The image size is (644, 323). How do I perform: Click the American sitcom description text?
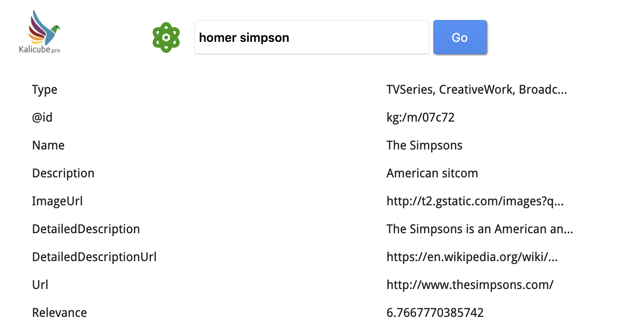[x=432, y=173]
